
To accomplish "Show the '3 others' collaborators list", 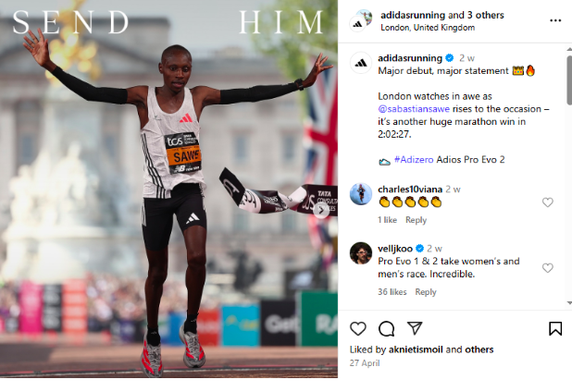I will pos(486,16).
